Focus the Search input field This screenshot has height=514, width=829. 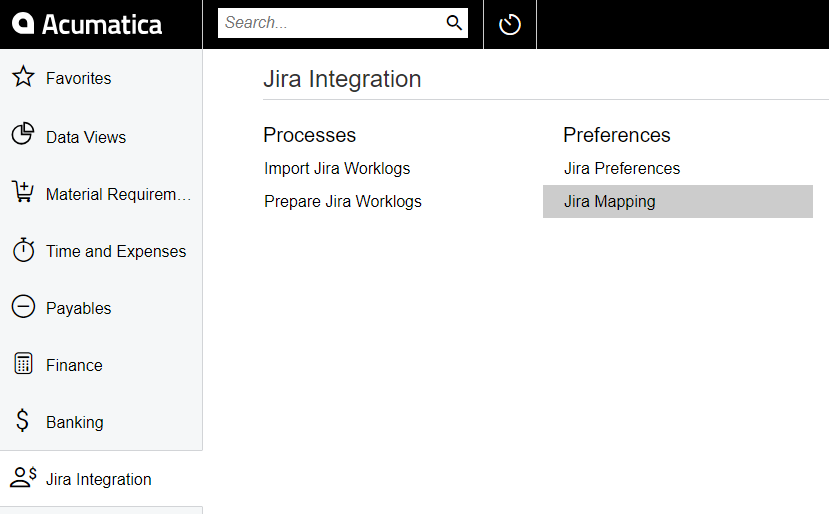[331, 23]
